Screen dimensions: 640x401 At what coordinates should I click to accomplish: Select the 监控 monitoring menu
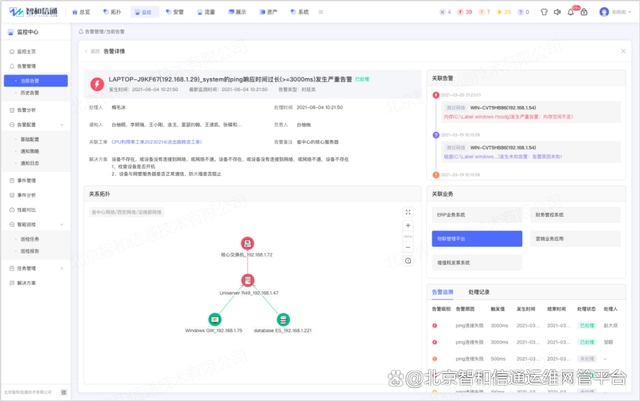143,12
